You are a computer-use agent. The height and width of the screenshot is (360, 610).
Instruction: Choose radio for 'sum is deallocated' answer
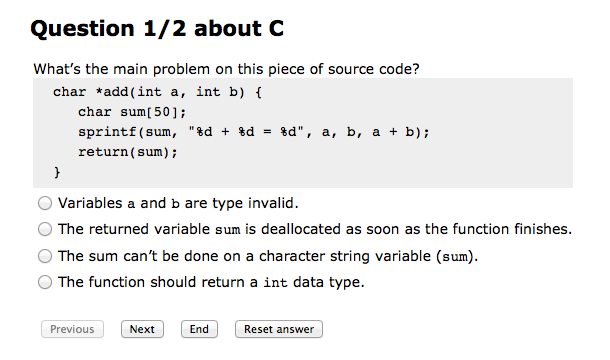[45, 229]
